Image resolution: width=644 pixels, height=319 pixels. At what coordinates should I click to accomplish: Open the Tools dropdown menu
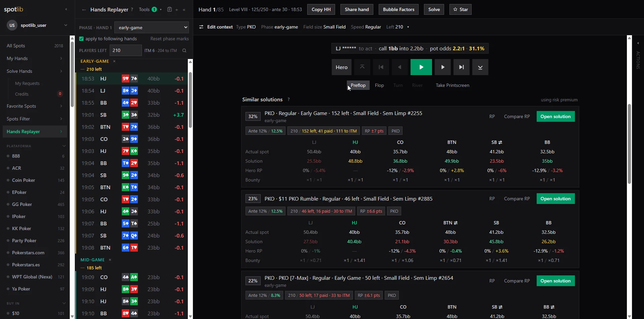point(150,9)
